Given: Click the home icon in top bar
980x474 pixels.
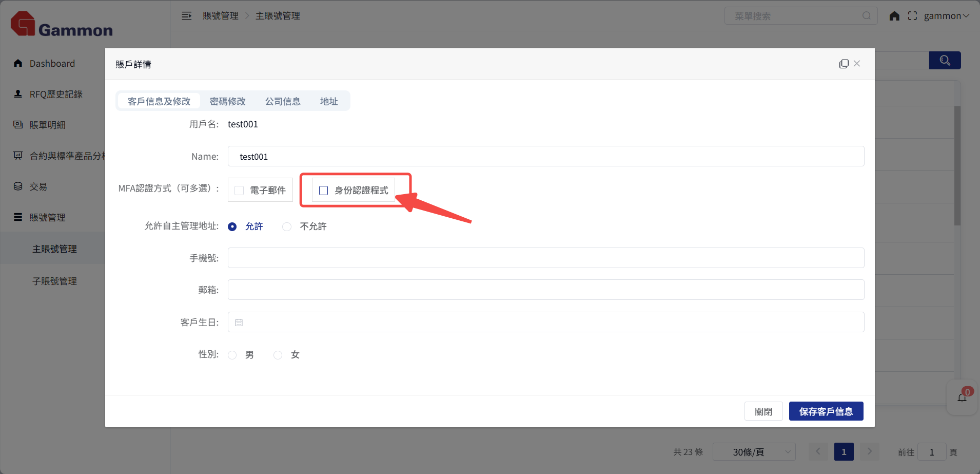Looking at the screenshot, I should (x=894, y=16).
